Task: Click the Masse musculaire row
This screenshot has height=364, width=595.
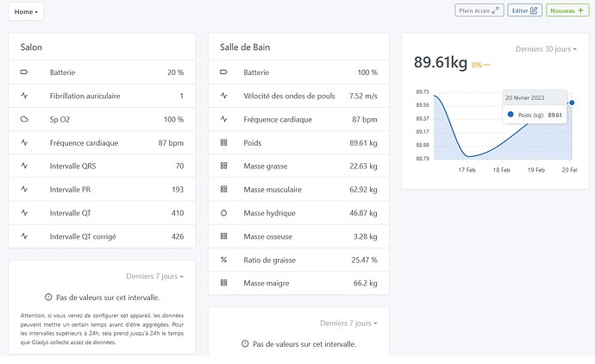Action: click(x=298, y=189)
